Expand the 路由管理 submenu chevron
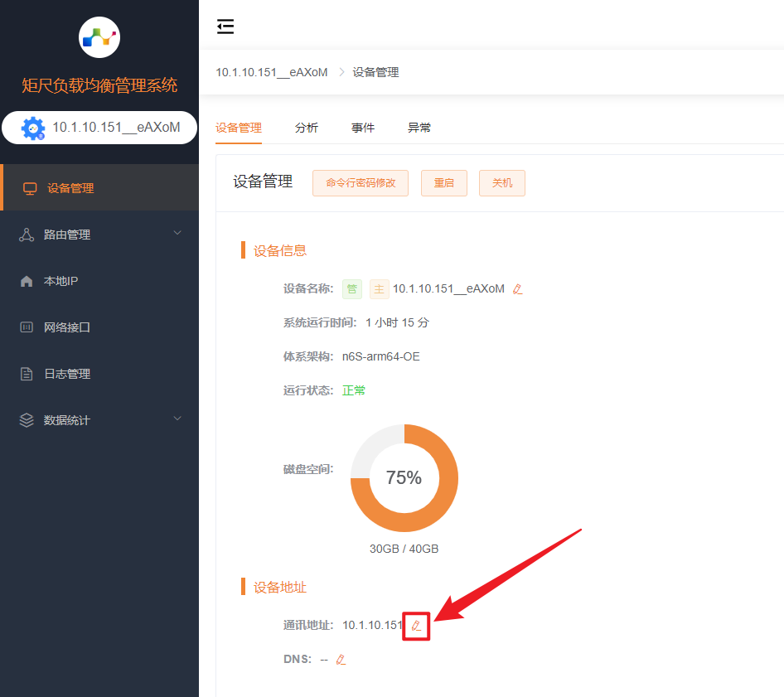Image resolution: width=784 pixels, height=697 pixels. pos(177,233)
